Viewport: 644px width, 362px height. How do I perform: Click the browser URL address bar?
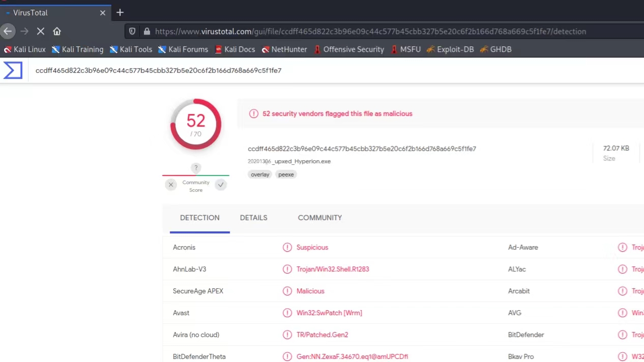point(384,31)
